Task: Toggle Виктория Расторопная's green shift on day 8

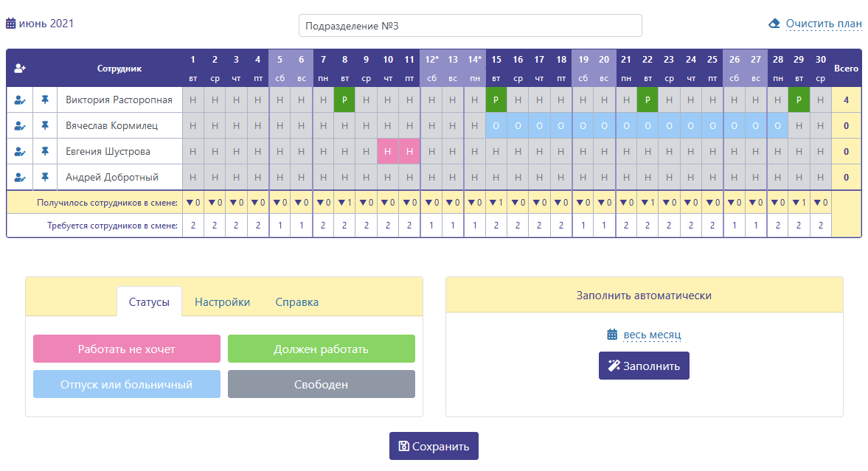Action: point(344,100)
